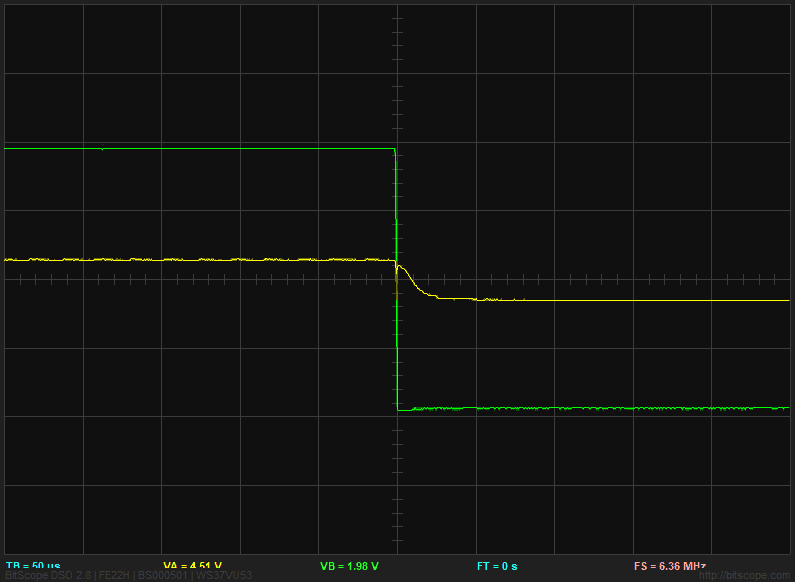Click the green VB = 1.98 V readout

(x=349, y=566)
